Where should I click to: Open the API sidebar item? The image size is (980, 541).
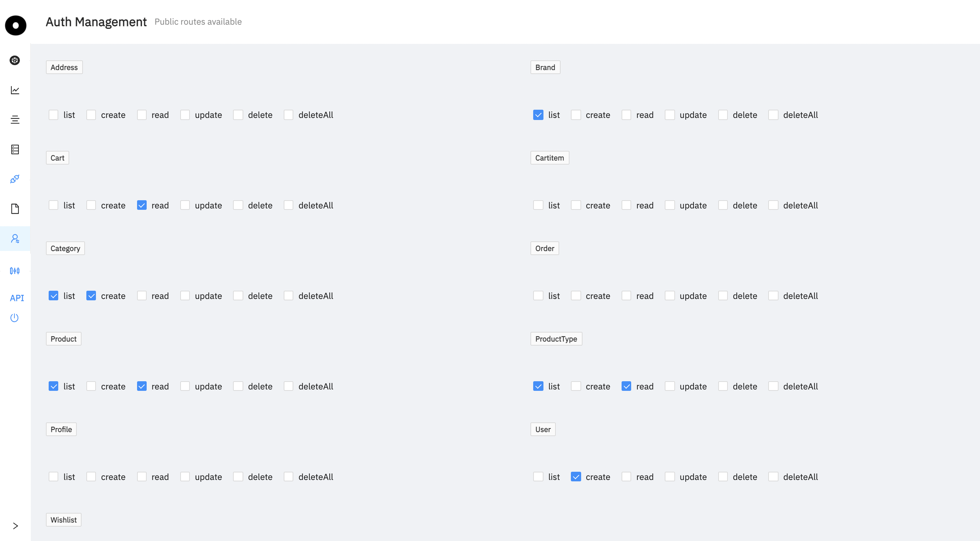pyautogui.click(x=17, y=298)
